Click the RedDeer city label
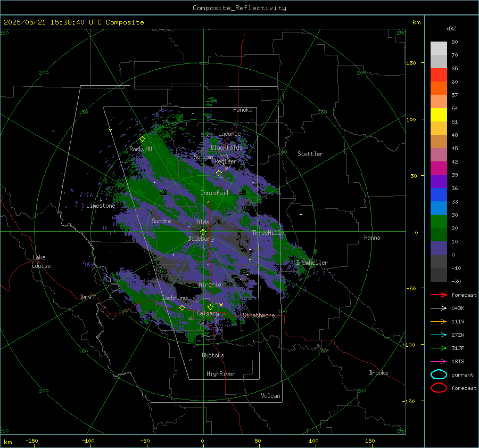The height and width of the screenshot is (448, 479). pyautogui.click(x=226, y=161)
